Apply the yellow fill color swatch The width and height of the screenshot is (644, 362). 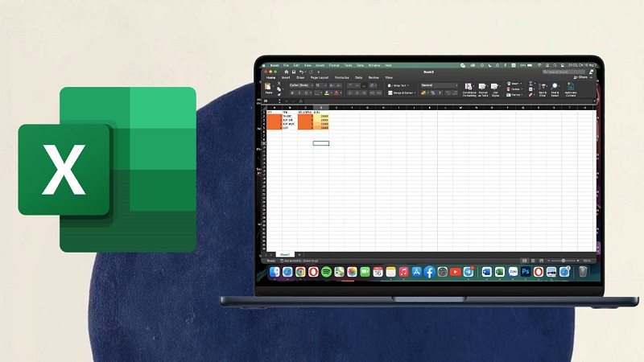tap(327, 93)
